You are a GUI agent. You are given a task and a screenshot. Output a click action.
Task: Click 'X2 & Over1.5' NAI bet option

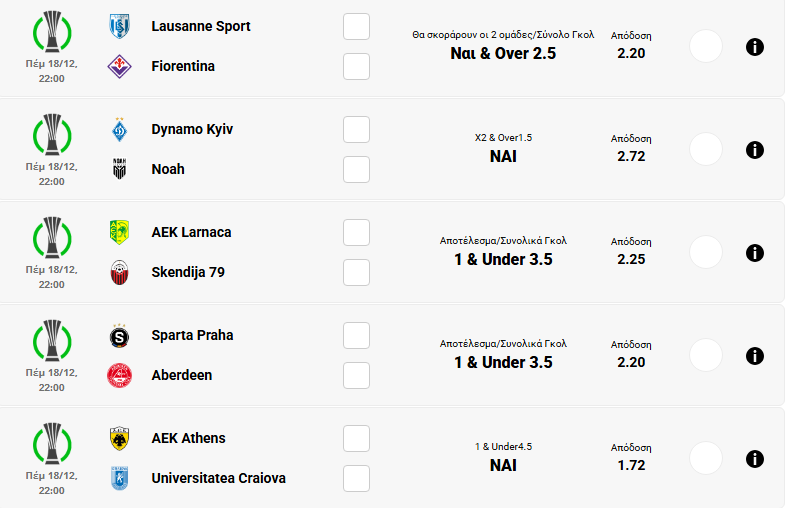(503, 156)
